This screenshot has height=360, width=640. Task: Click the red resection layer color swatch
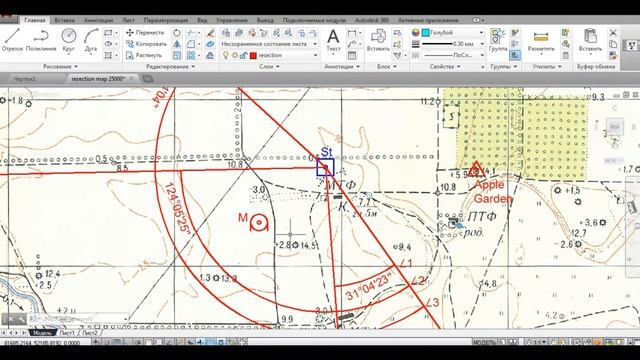click(x=253, y=56)
